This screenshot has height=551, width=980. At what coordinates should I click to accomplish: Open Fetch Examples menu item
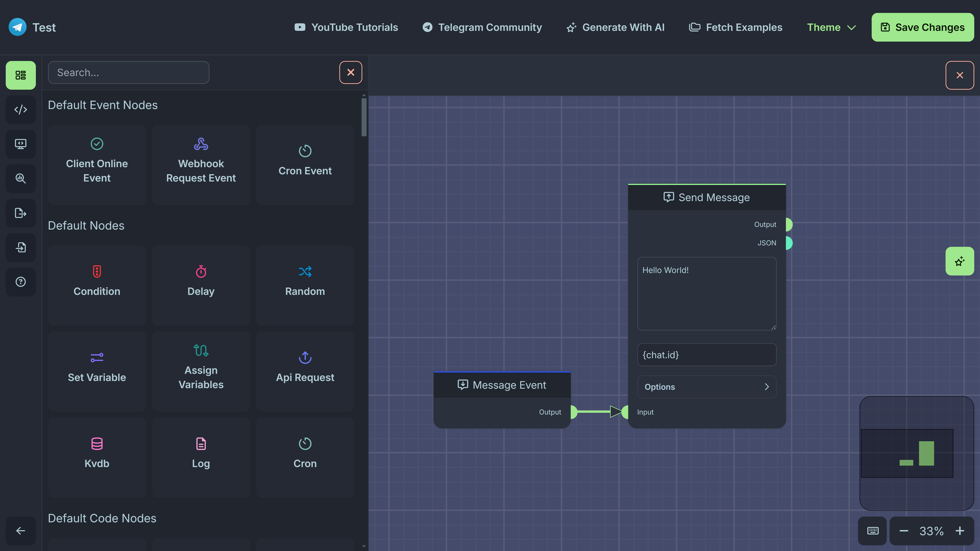(x=736, y=27)
